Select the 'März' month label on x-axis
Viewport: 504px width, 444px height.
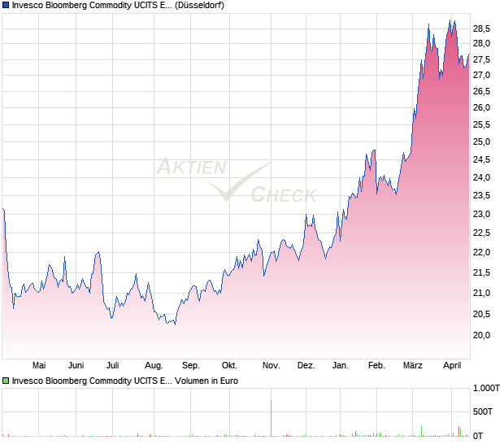click(413, 365)
